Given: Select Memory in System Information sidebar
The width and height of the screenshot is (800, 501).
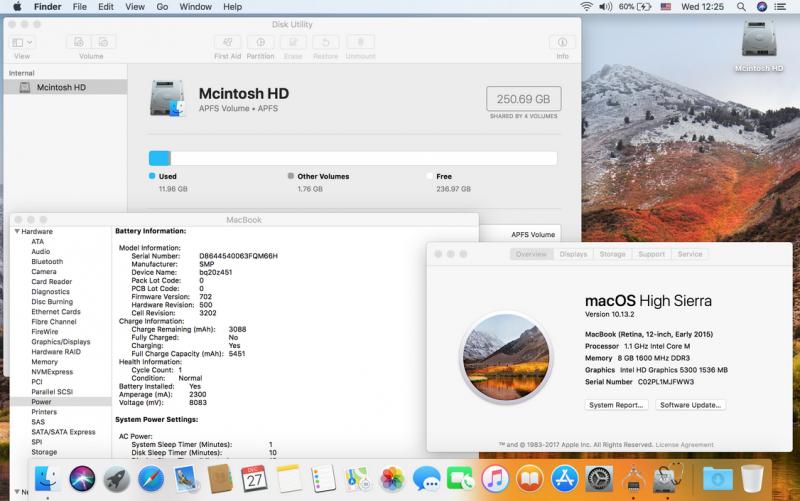Looking at the screenshot, I should [x=44, y=362].
